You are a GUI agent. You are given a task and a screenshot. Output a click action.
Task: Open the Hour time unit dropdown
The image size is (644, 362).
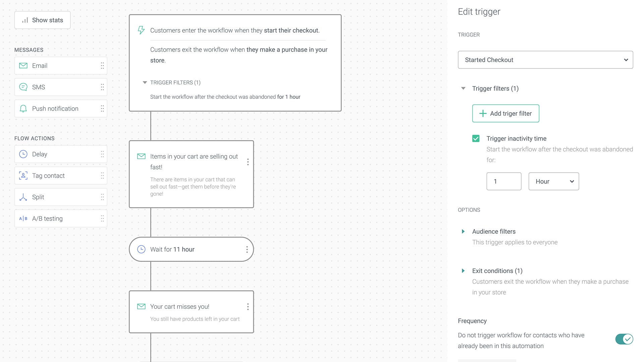click(553, 181)
